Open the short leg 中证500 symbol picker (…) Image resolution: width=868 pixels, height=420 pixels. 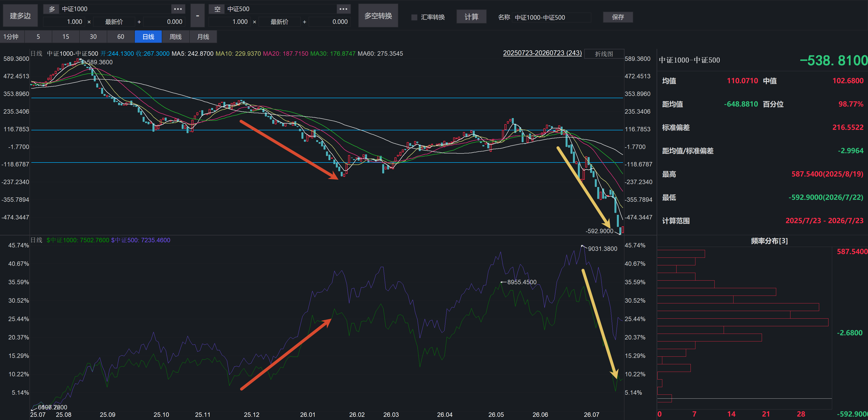[343, 9]
